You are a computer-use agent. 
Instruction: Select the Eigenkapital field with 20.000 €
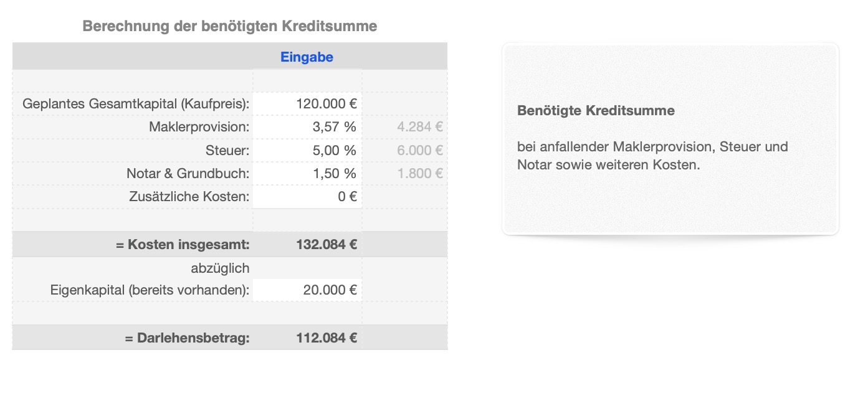[308, 290]
